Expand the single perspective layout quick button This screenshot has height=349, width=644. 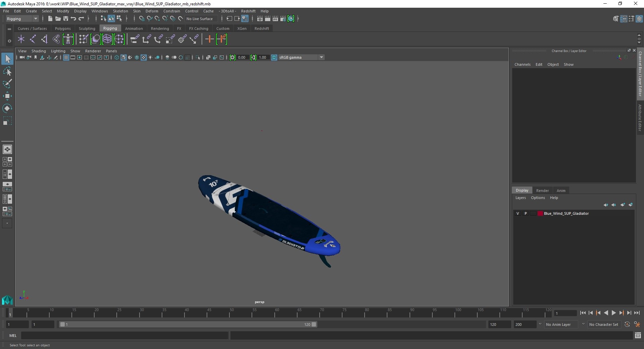[7, 149]
